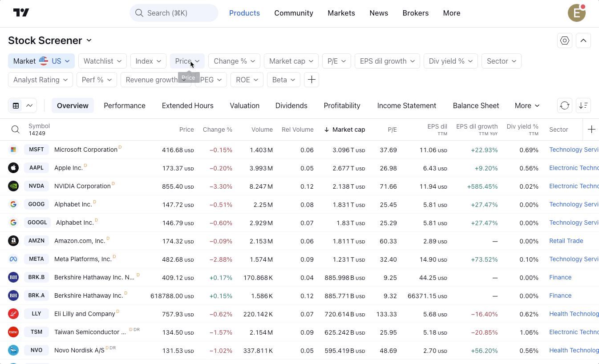The height and width of the screenshot is (364, 599).
Task: Click the TradingView logo
Action: [x=21, y=13]
